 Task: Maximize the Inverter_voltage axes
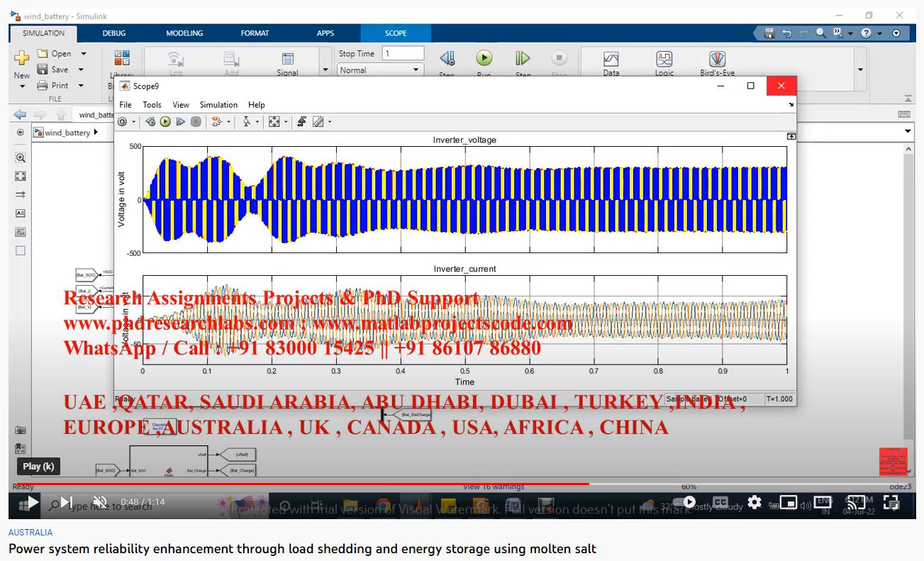(x=791, y=136)
